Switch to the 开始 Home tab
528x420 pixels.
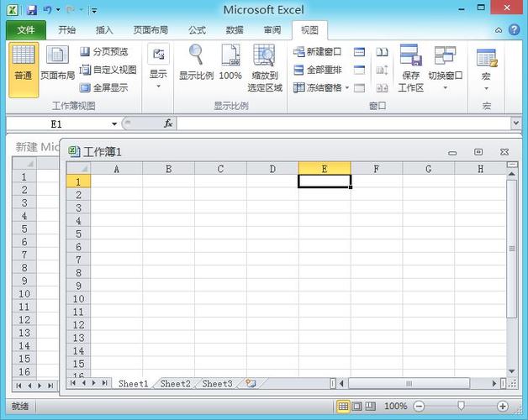pyautogui.click(x=66, y=30)
